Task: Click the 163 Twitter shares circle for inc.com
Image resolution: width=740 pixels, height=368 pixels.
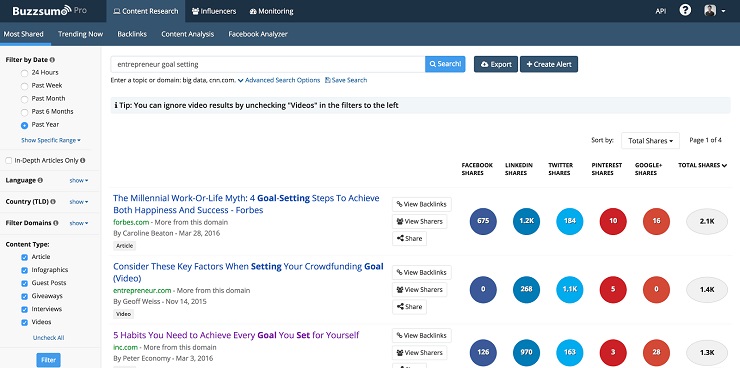Action: coord(570,352)
